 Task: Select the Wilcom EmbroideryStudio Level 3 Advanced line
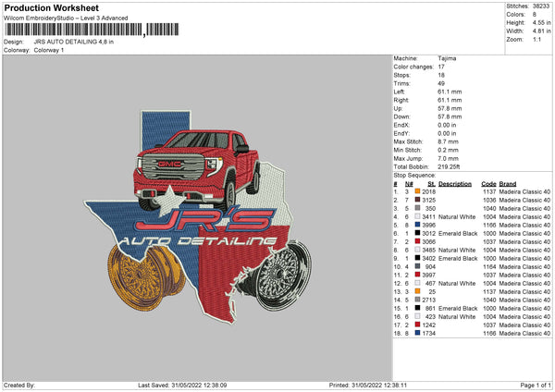pyautogui.click(x=66, y=18)
